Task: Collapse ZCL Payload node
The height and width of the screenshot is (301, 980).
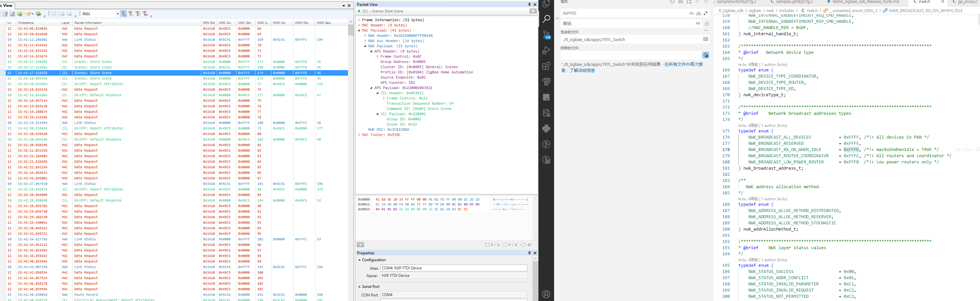Action: click(x=377, y=114)
